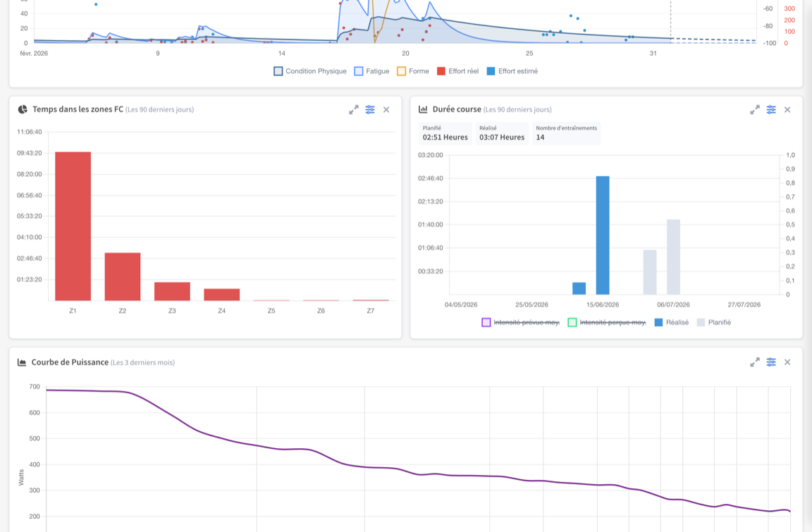The width and height of the screenshot is (812, 532).
Task: Toggle the Planifié legend entry
Action: 714,323
